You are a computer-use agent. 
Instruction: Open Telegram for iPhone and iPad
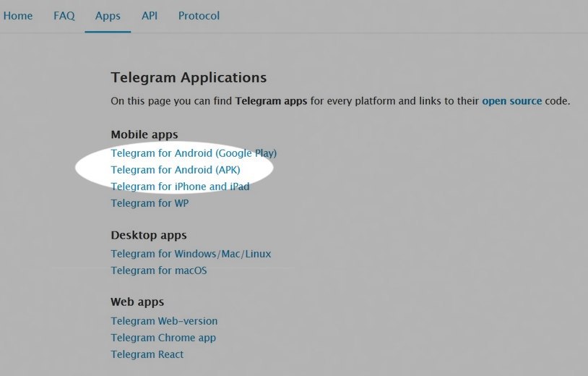click(180, 187)
